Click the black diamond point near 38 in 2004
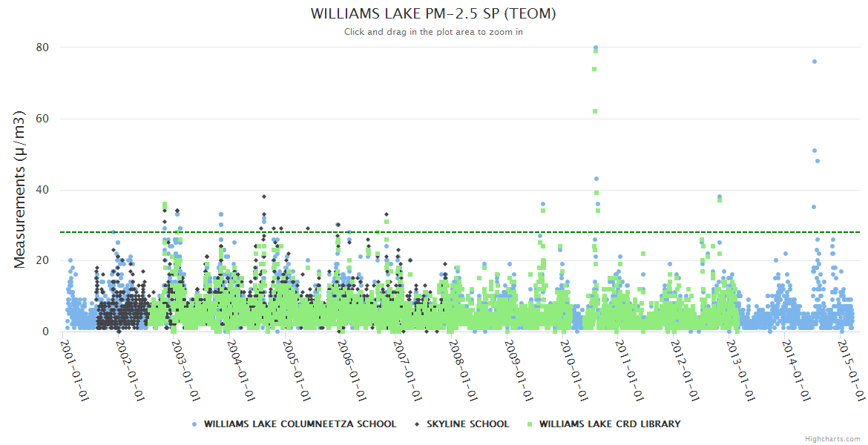 point(263,197)
